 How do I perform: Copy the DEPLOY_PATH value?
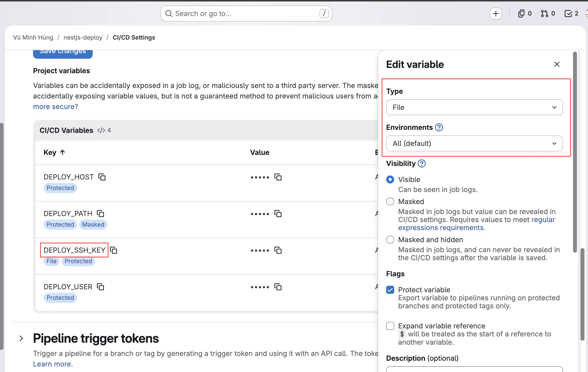pos(278,214)
